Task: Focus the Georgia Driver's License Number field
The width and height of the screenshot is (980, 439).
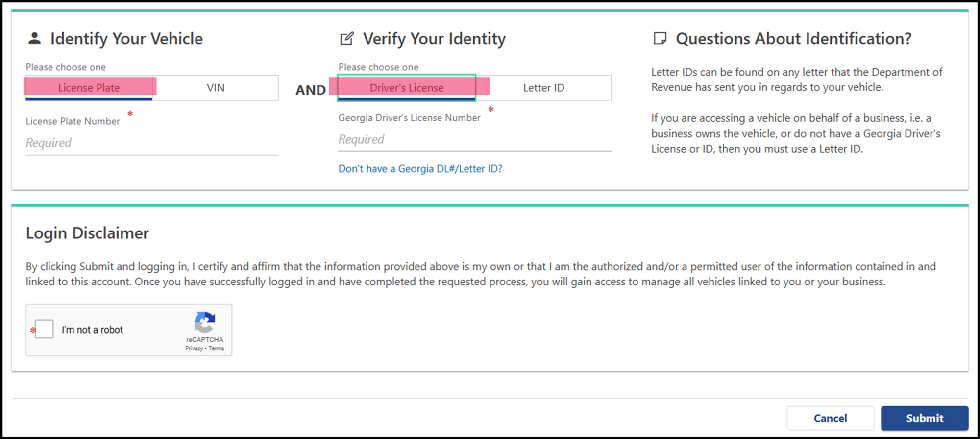Action: pos(475,139)
